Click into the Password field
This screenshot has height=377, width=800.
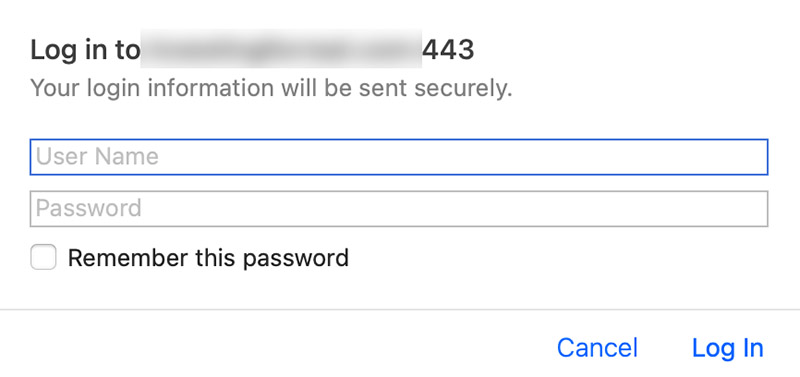399,209
